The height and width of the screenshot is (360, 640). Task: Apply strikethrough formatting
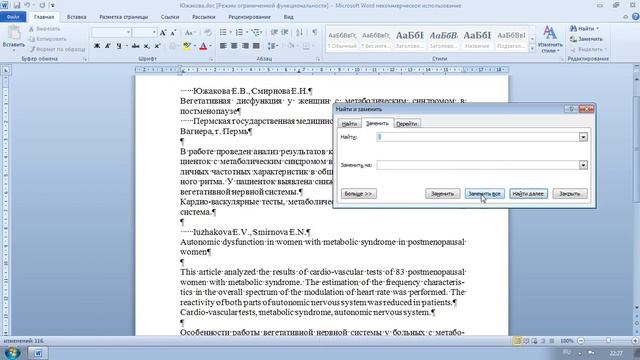pyautogui.click(x=136, y=46)
